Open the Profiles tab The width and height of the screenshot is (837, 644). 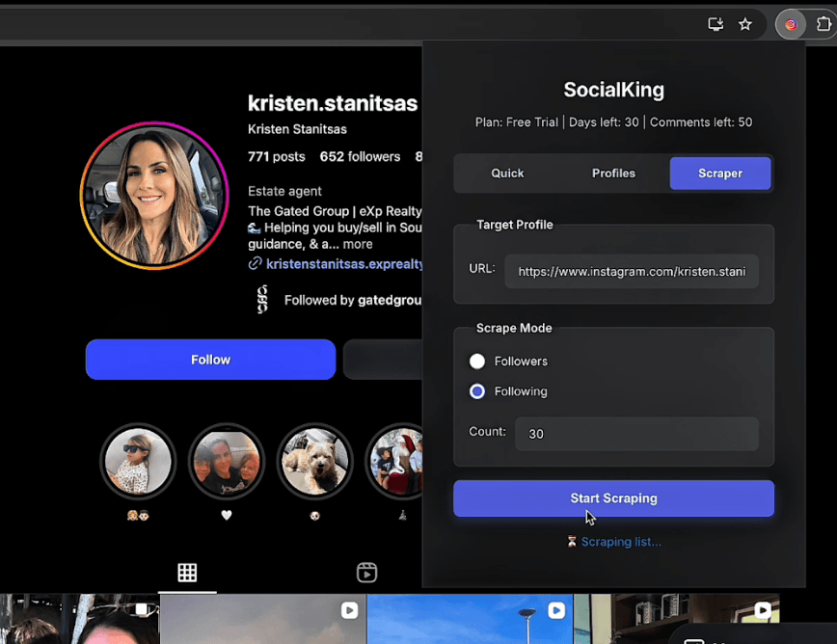(613, 174)
